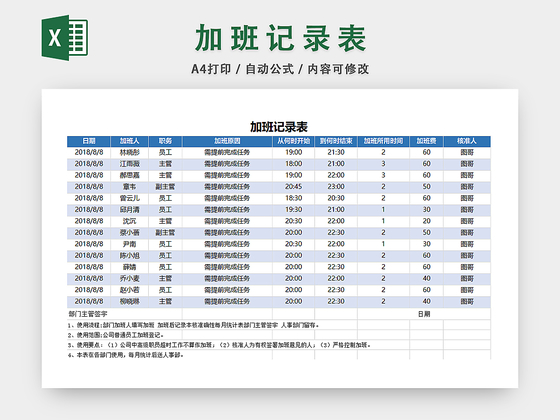Screen dimensions: 560x420
Task: Click the overtime fee 30 in 尹南's row
Action: tap(426, 244)
